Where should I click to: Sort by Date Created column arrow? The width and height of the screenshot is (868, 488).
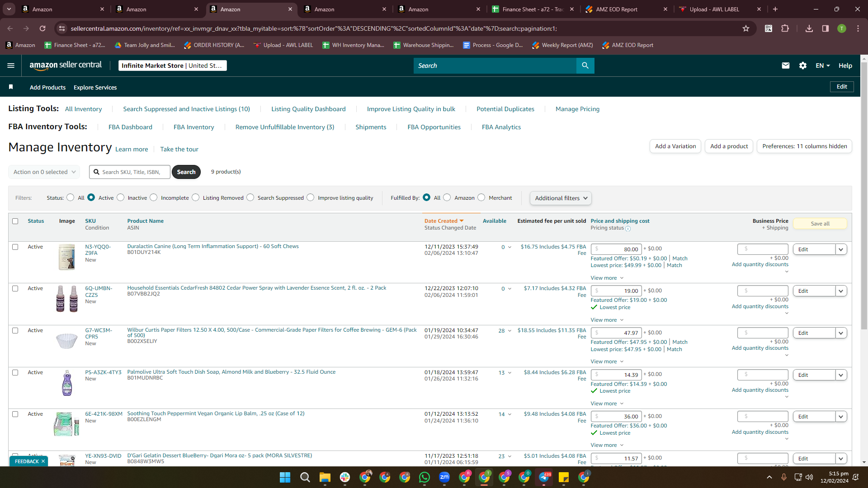462,221
